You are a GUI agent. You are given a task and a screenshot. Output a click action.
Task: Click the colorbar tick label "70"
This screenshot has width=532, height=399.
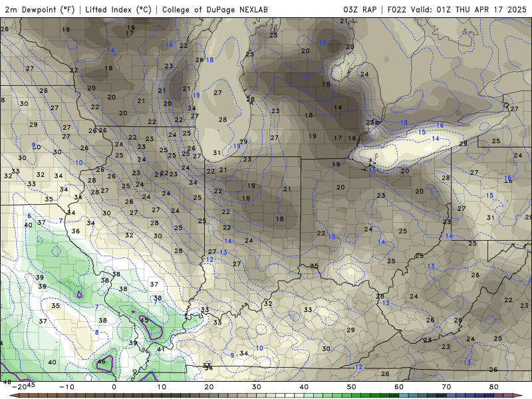pos(446,387)
